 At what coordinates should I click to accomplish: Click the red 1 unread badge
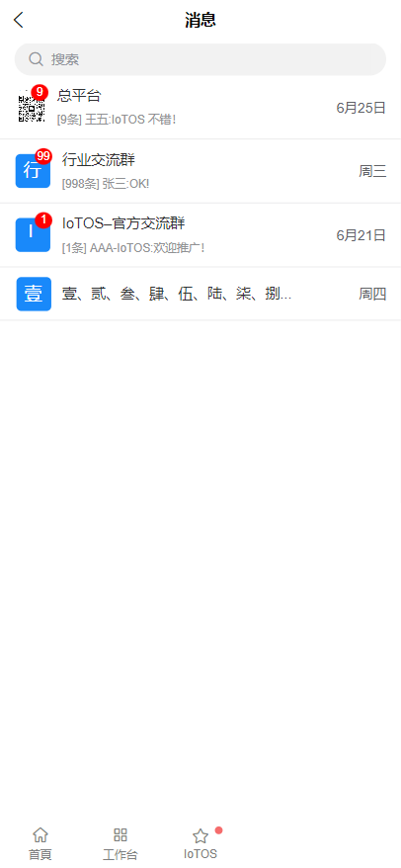[43, 220]
